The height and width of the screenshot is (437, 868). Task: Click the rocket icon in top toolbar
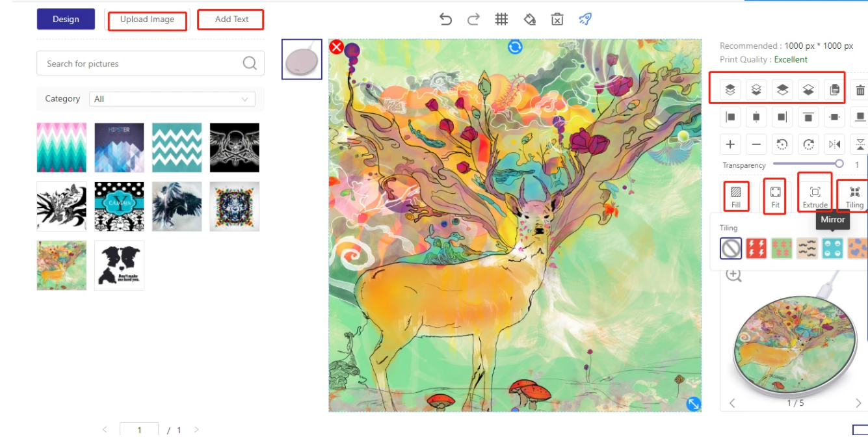tap(585, 20)
